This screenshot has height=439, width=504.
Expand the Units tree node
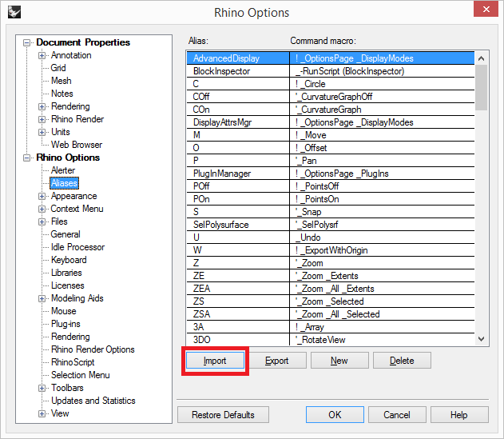[x=42, y=132]
